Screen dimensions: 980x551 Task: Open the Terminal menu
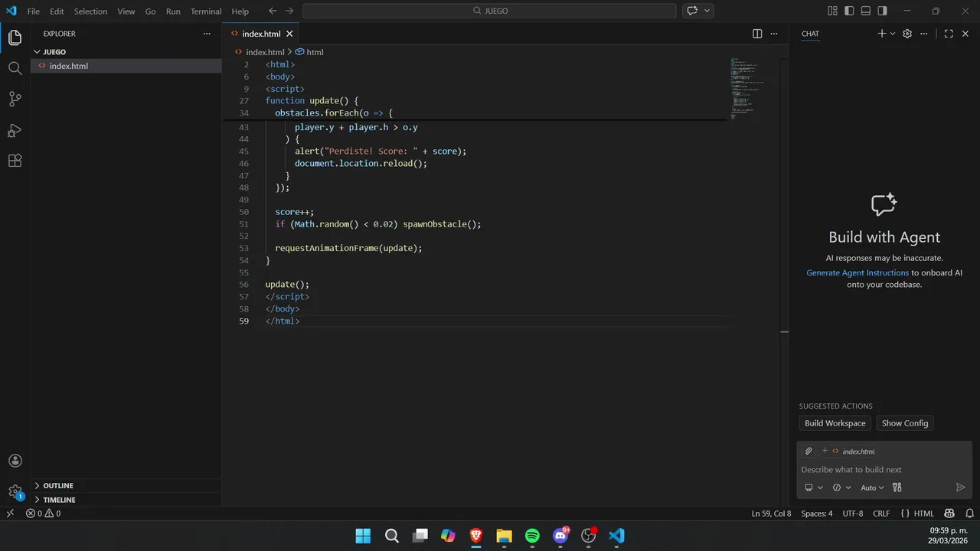(206, 11)
